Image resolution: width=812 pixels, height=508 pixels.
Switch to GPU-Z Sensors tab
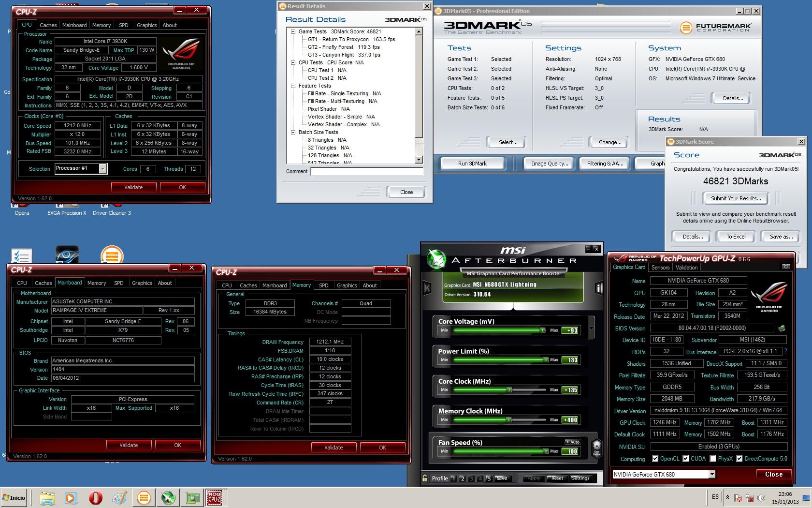coord(660,268)
